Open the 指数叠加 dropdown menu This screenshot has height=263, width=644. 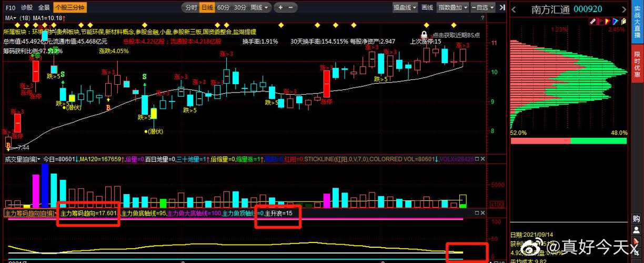(x=453, y=7)
